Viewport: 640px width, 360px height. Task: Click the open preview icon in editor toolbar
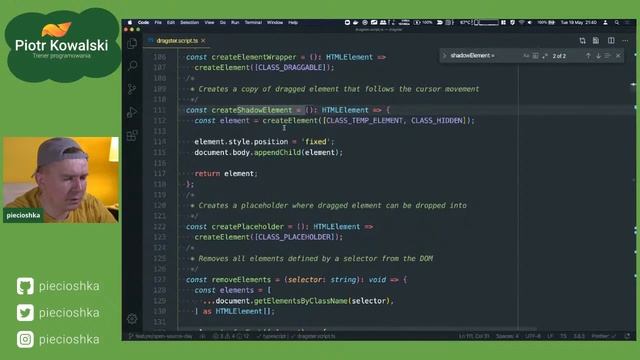[x=596, y=40]
